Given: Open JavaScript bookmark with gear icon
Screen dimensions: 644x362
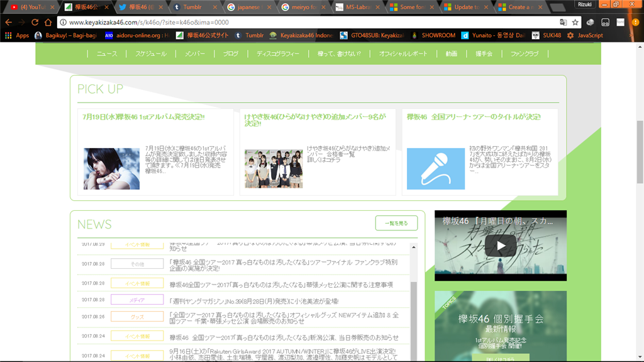Looking at the screenshot, I should pos(585,35).
